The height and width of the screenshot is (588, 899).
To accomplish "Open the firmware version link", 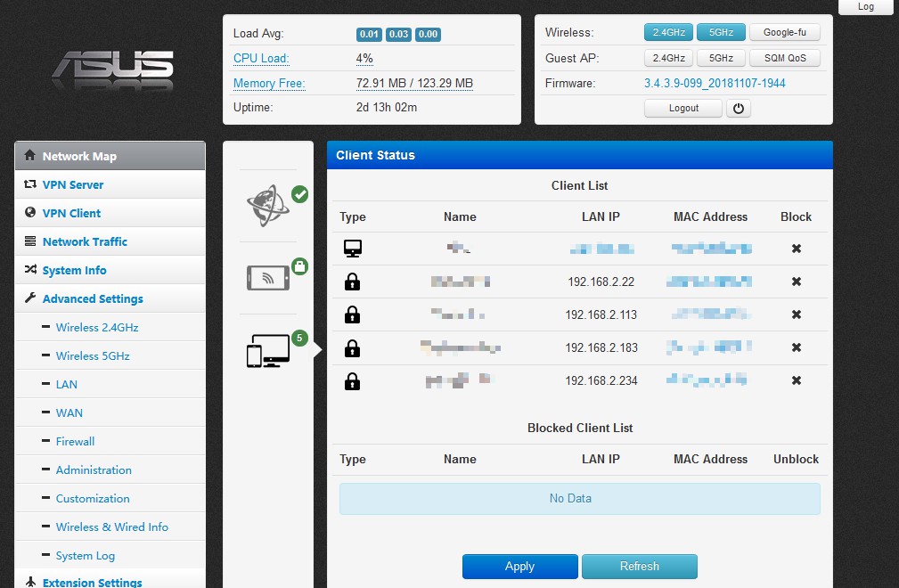I will [715, 83].
